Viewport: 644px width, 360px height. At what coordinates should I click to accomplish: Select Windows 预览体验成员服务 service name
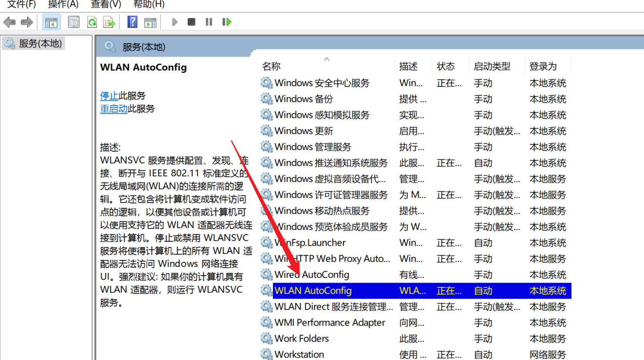(x=331, y=227)
